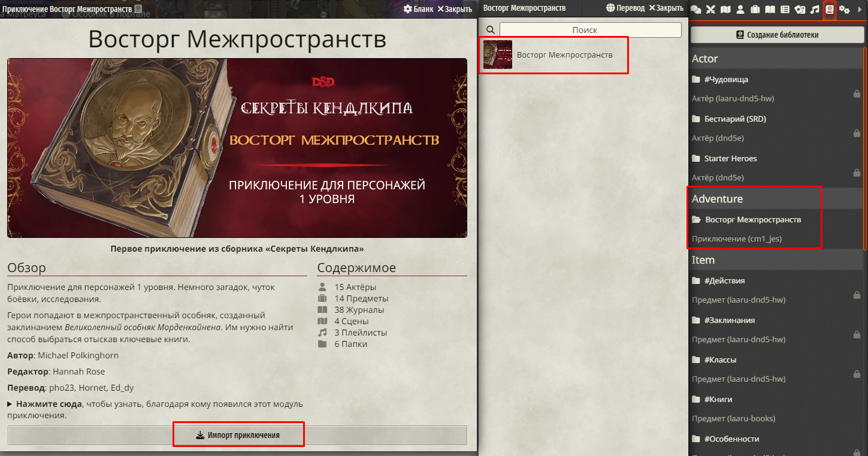This screenshot has width=868, height=456.
Task: Open the Rollable Tables list tab
Action: [x=785, y=10]
